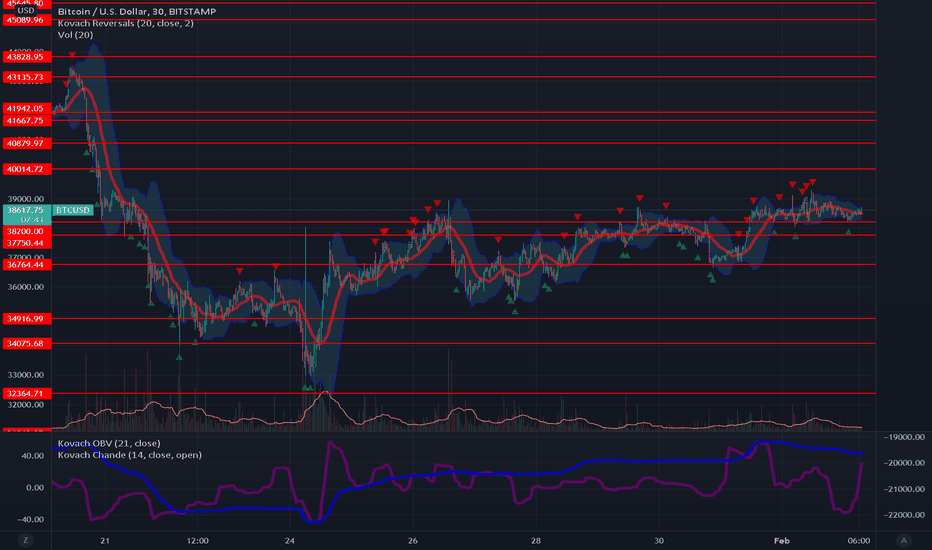Click the 40.00 Chande scale value

pos(33,455)
